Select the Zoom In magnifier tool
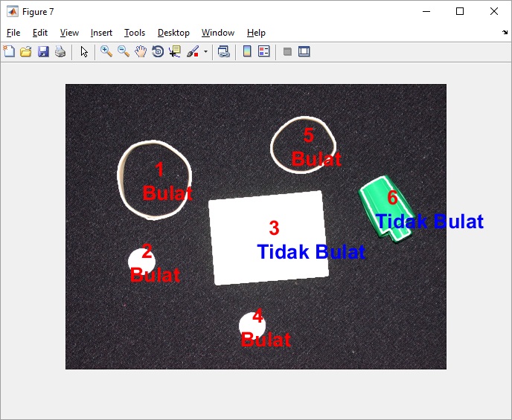512x420 pixels. (x=106, y=51)
